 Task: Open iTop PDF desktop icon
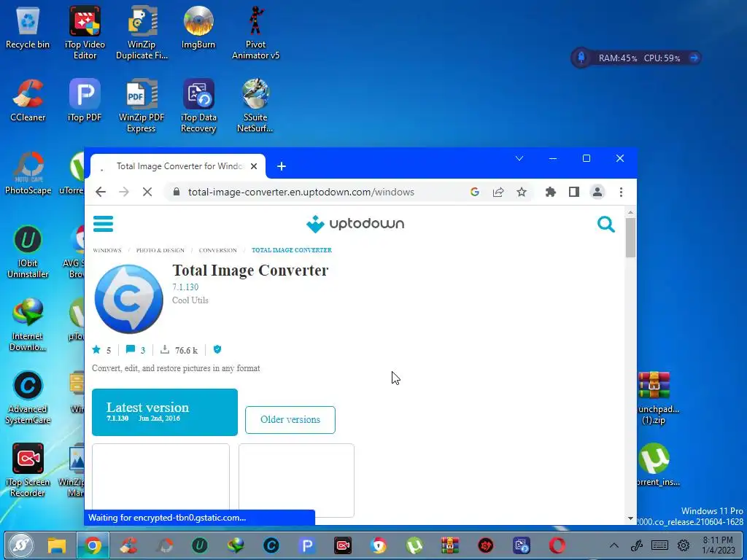[85, 101]
